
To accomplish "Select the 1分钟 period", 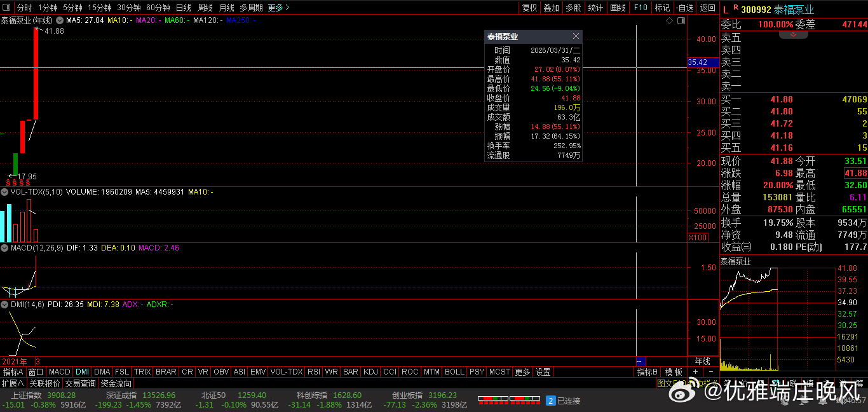I will pyautogui.click(x=48, y=8).
